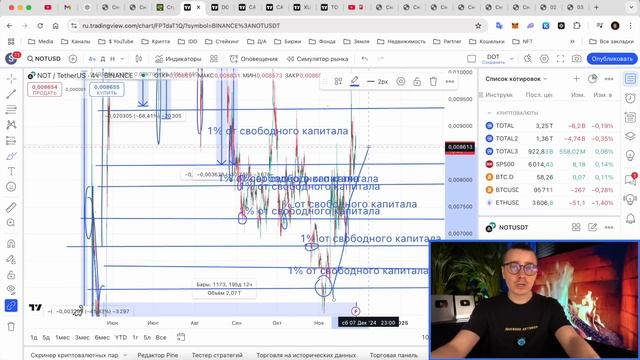The width and height of the screenshot is (640, 360).
Task: Select the trend line drawing tool
Action: click(x=11, y=94)
